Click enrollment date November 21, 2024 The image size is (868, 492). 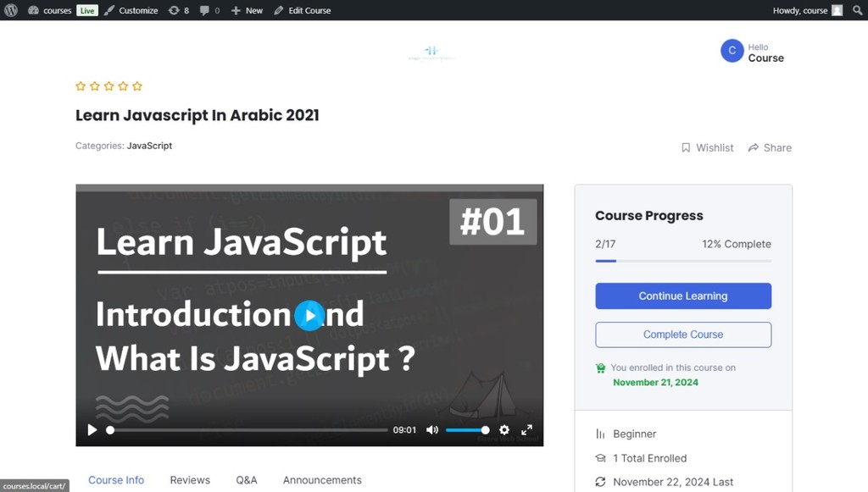pyautogui.click(x=655, y=382)
